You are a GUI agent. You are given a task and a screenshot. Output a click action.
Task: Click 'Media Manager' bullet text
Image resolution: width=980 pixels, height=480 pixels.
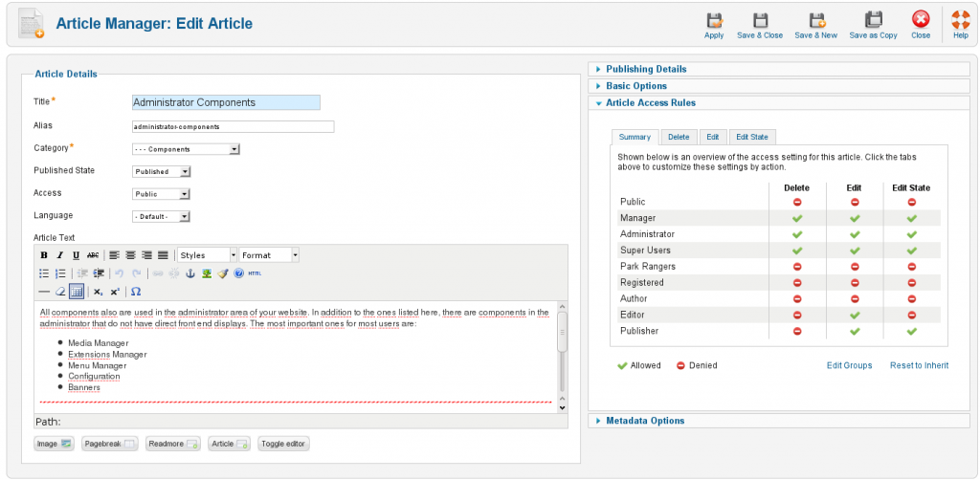(x=99, y=343)
